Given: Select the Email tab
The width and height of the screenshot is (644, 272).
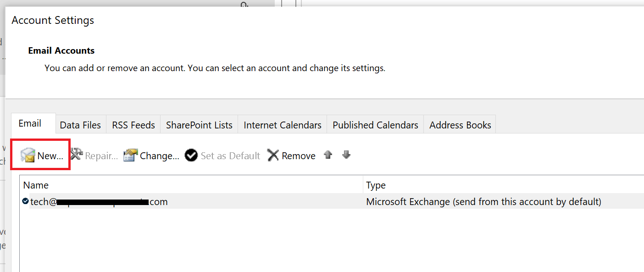Looking at the screenshot, I should [x=29, y=123].
